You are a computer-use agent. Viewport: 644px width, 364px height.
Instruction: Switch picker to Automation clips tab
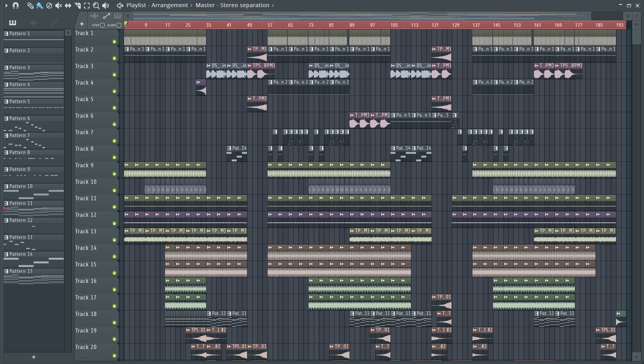(55, 23)
